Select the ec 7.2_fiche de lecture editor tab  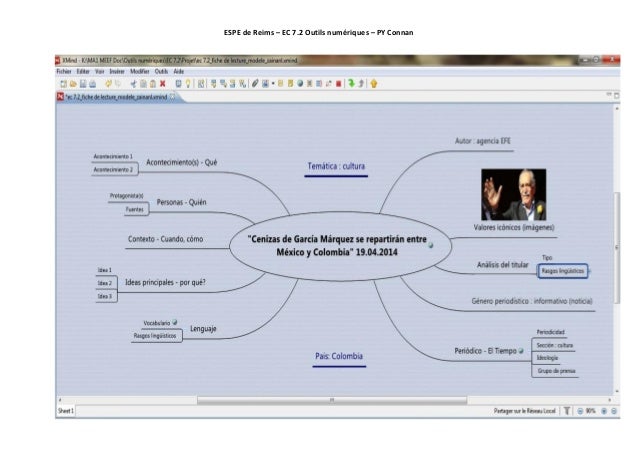(x=116, y=97)
